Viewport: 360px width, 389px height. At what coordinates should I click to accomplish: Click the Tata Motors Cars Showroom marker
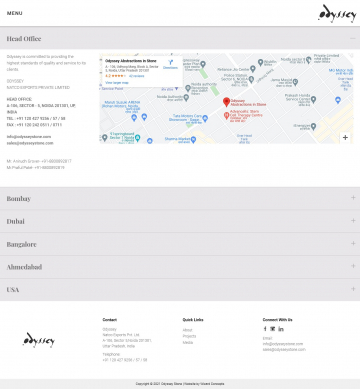(x=205, y=118)
